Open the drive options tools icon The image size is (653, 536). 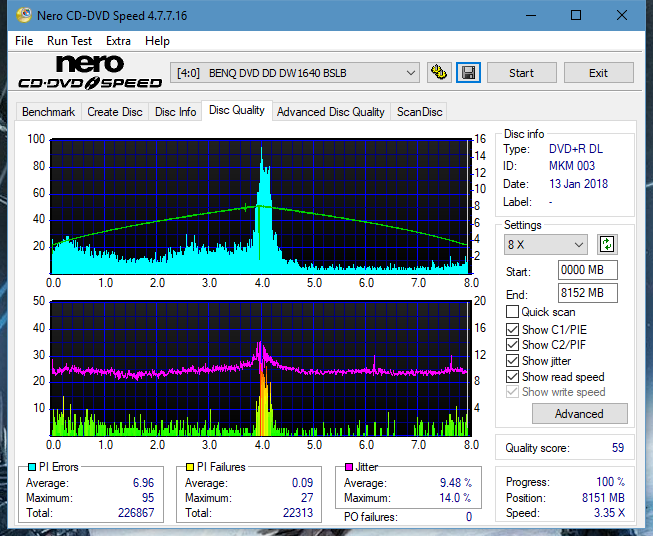coord(439,73)
